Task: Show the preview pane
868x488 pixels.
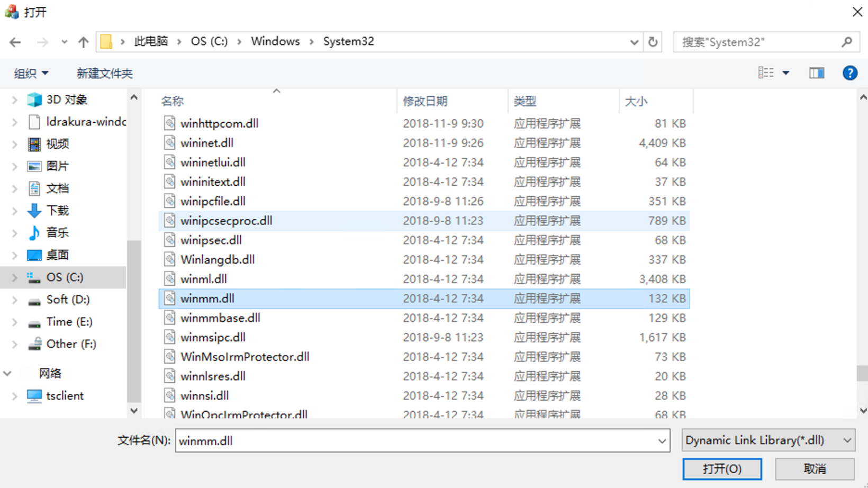Action: click(817, 73)
